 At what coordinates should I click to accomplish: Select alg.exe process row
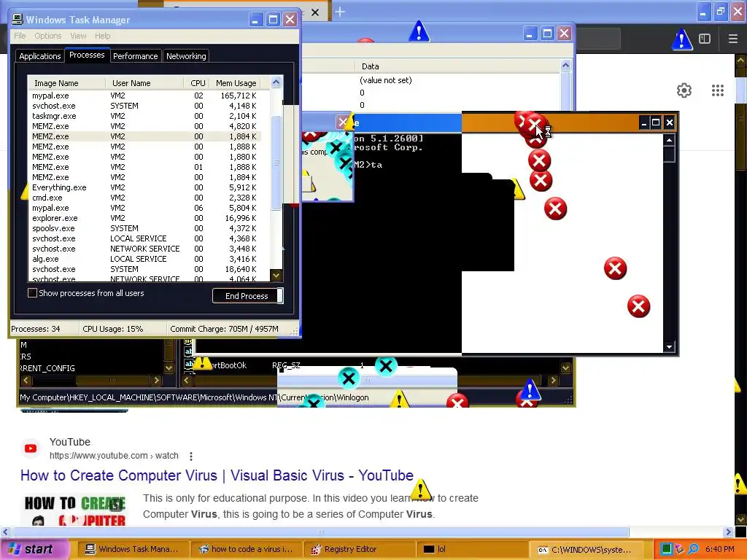tap(144, 259)
